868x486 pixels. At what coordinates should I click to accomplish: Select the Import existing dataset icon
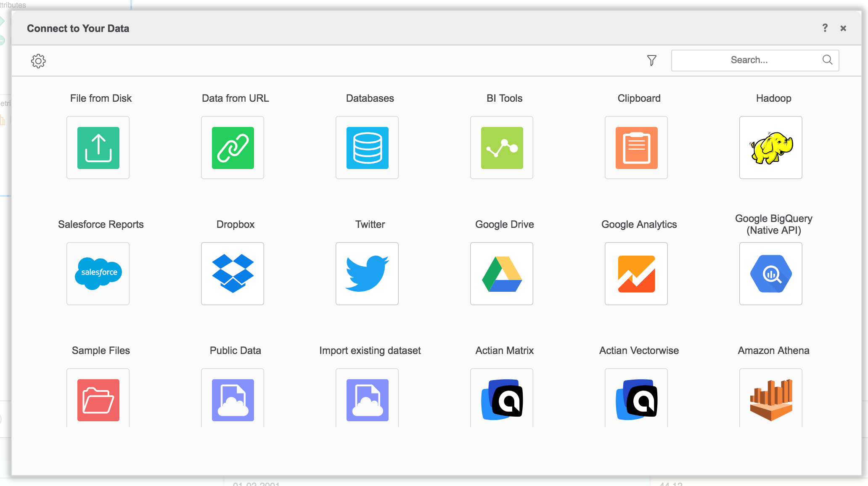[x=367, y=398]
